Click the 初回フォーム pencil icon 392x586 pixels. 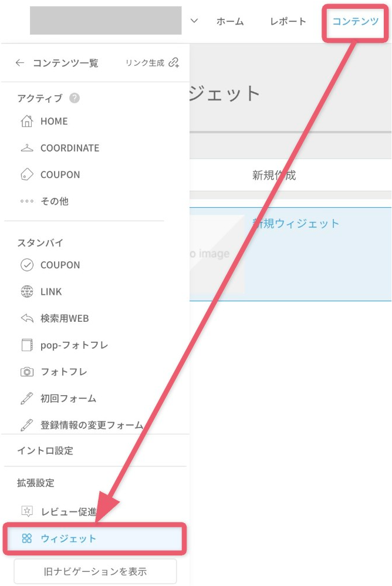tap(27, 398)
